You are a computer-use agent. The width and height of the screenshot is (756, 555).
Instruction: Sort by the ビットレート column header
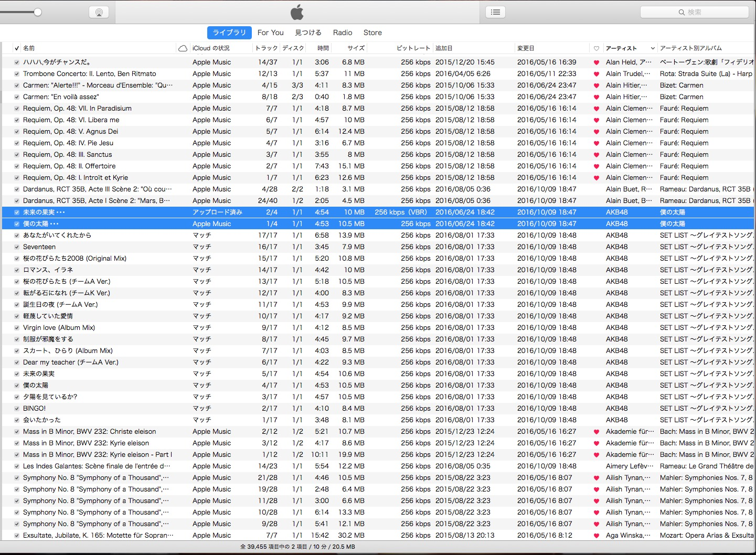point(413,48)
